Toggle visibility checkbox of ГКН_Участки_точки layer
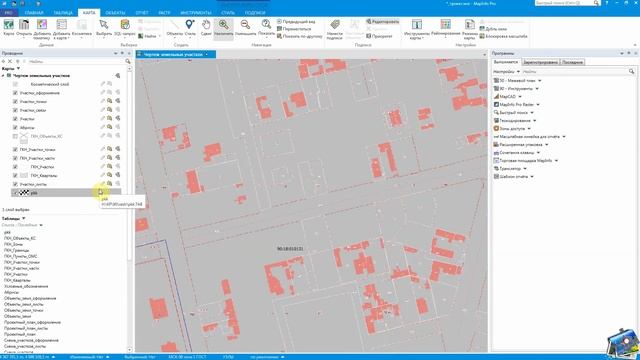640x360 pixels. click(15, 150)
